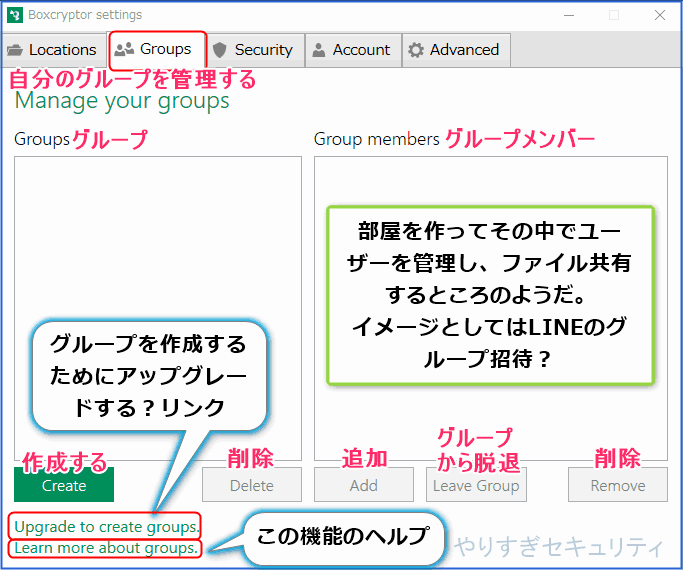683x570 pixels.
Task: Close the Boxcryptor settings window
Action: click(x=660, y=15)
